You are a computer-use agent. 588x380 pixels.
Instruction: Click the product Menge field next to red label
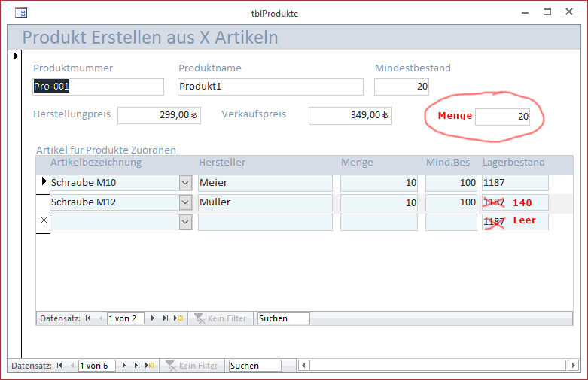pos(502,117)
